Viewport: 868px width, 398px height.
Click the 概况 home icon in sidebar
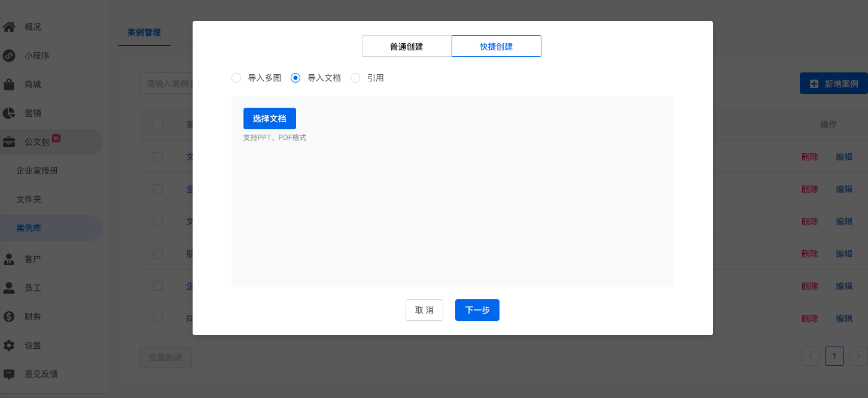[9, 27]
